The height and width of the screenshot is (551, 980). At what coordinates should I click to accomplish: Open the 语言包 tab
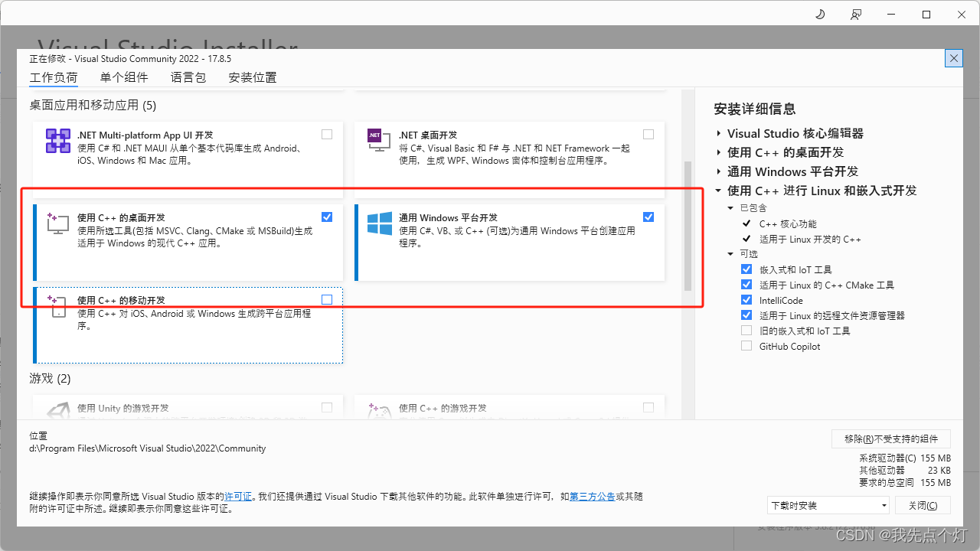[188, 77]
